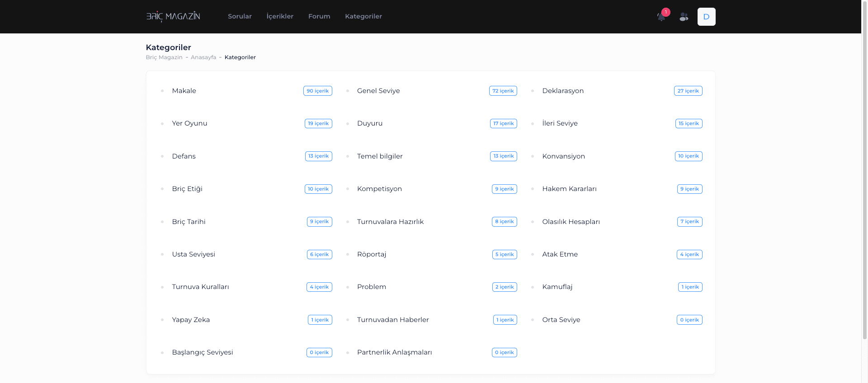The image size is (868, 383).
Task: Open the Sorular menu
Action: 240,16
